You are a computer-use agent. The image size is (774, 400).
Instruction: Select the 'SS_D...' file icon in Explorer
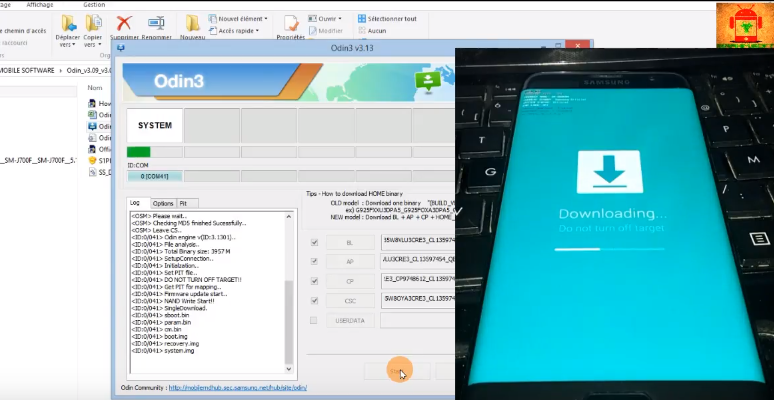92,172
